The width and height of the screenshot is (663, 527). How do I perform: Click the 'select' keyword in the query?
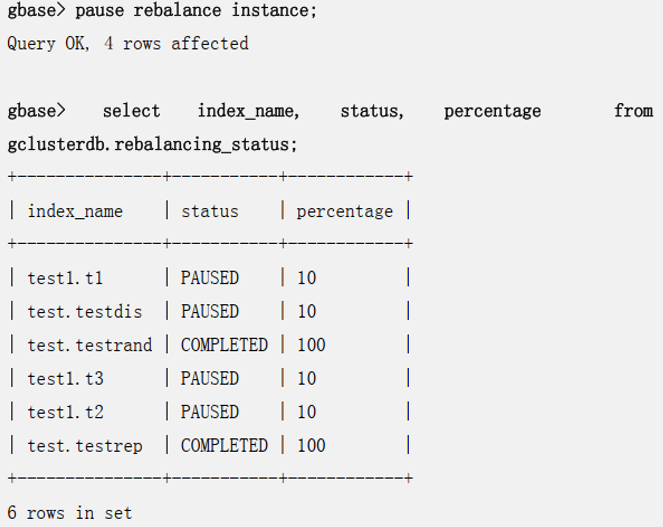coord(131,111)
